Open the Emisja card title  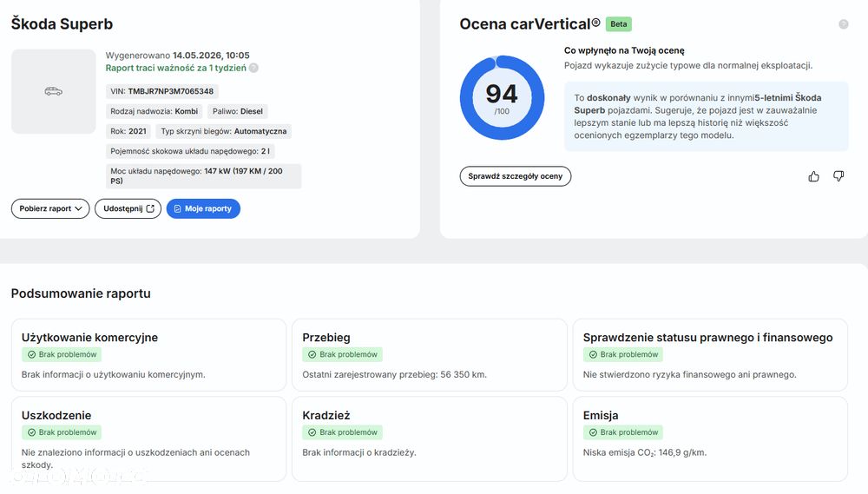coord(601,415)
